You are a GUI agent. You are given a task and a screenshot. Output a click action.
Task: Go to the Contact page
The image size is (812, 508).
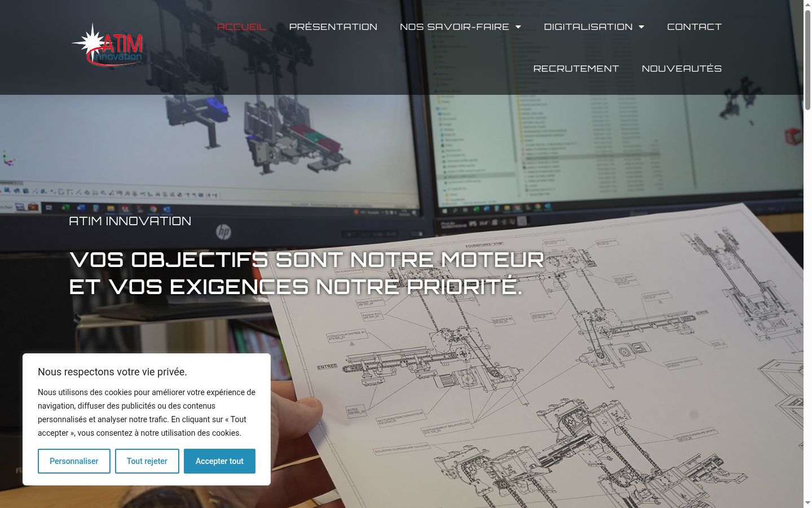(694, 27)
